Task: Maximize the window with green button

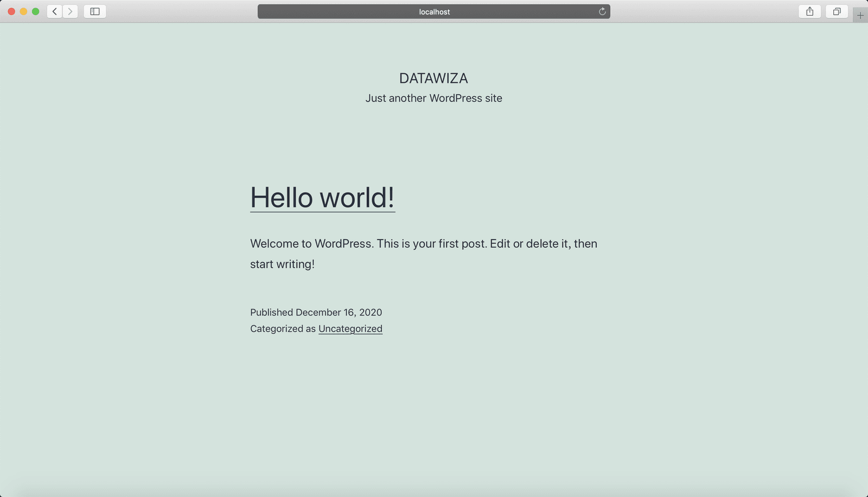Action: coord(35,11)
